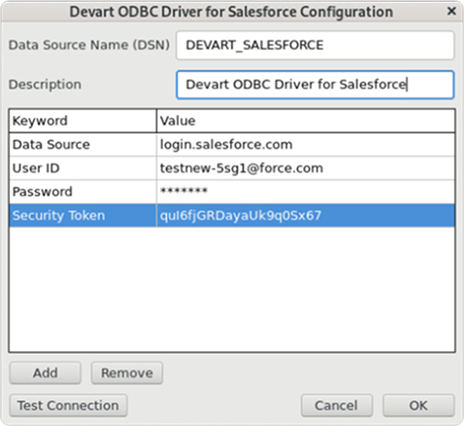
Task: Click the Remove button
Action: pos(127,373)
